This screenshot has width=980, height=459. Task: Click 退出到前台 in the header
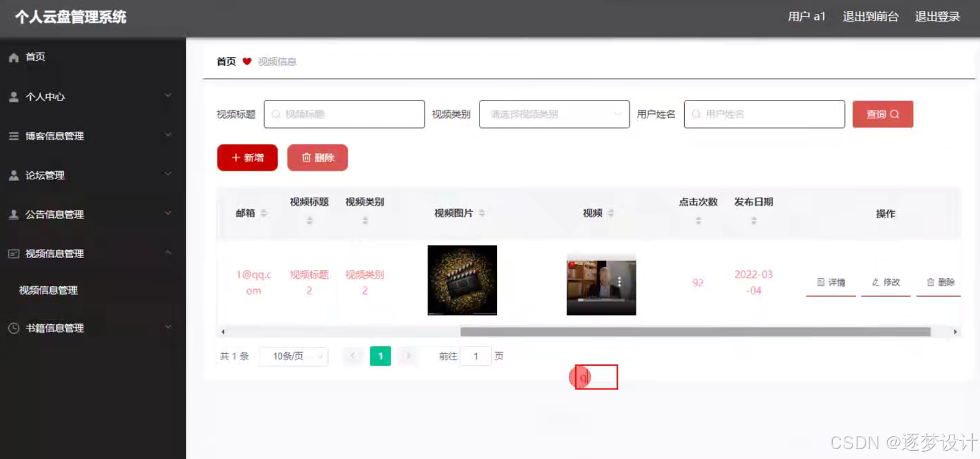click(x=870, y=17)
